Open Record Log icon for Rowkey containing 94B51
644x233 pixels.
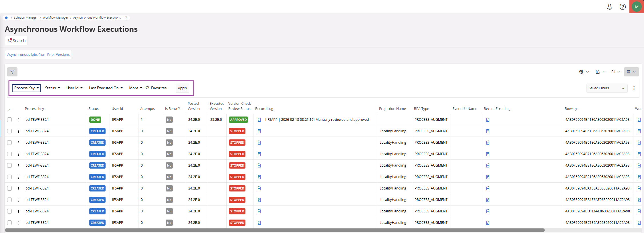(259, 131)
